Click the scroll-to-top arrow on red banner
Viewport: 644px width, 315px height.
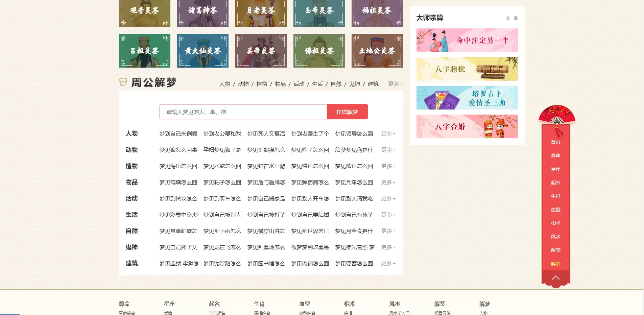(556, 278)
